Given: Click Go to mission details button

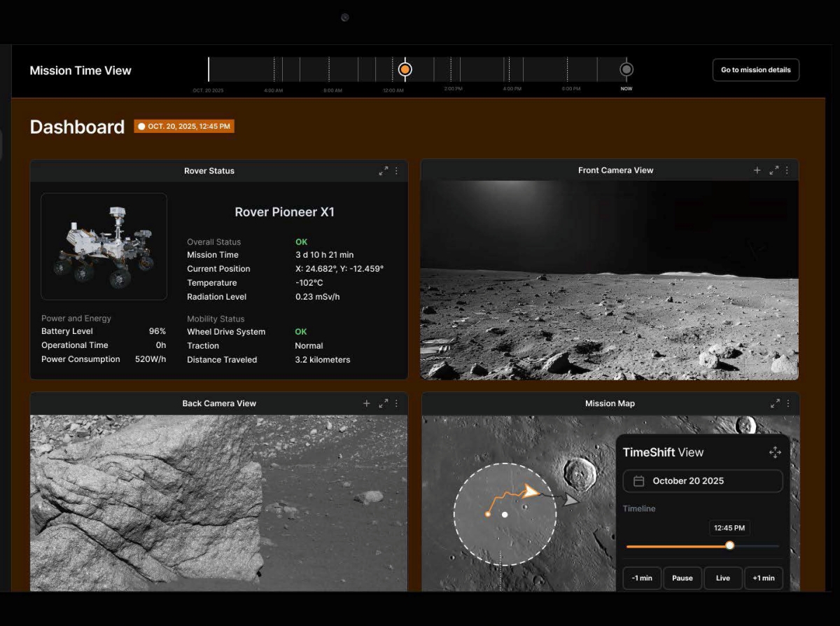Looking at the screenshot, I should [755, 70].
